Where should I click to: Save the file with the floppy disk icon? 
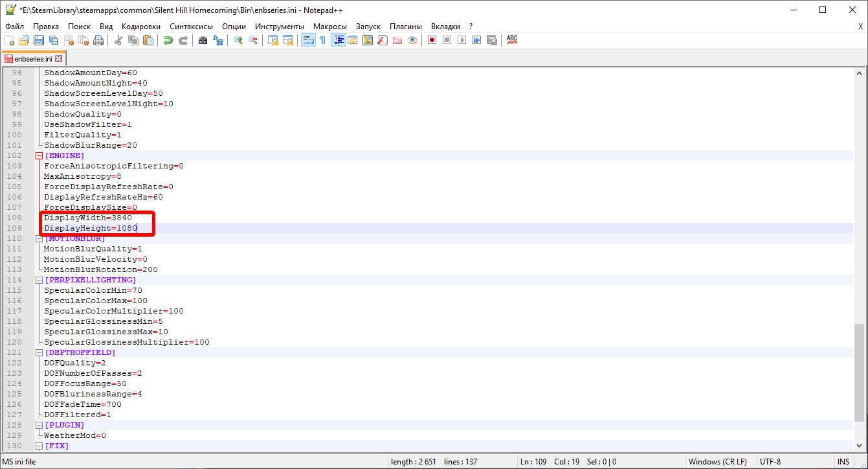point(39,40)
